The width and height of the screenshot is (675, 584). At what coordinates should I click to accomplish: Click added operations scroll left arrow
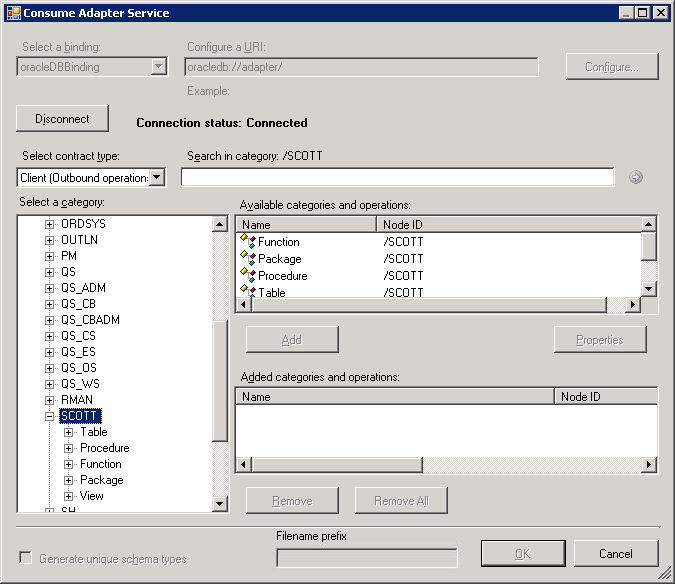click(244, 464)
